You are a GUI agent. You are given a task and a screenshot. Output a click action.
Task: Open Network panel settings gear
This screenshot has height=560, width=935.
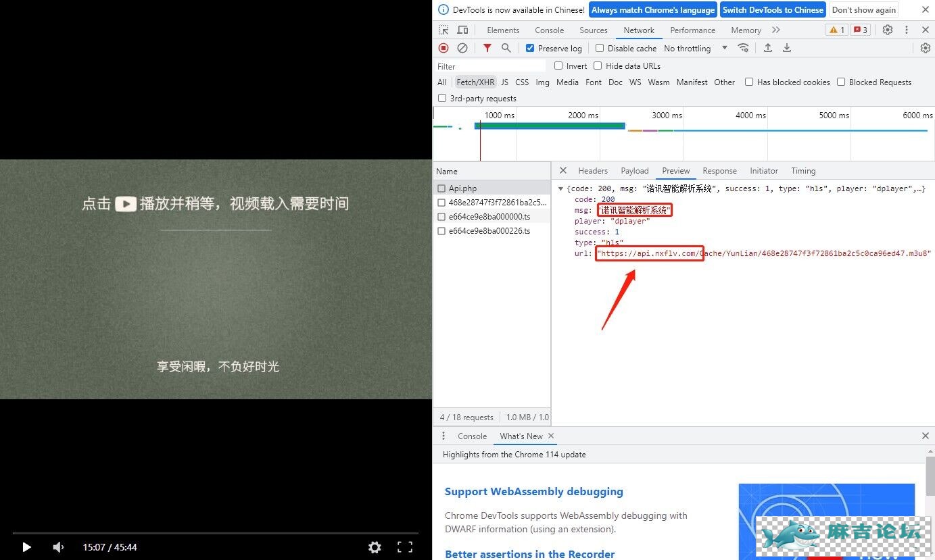click(926, 48)
